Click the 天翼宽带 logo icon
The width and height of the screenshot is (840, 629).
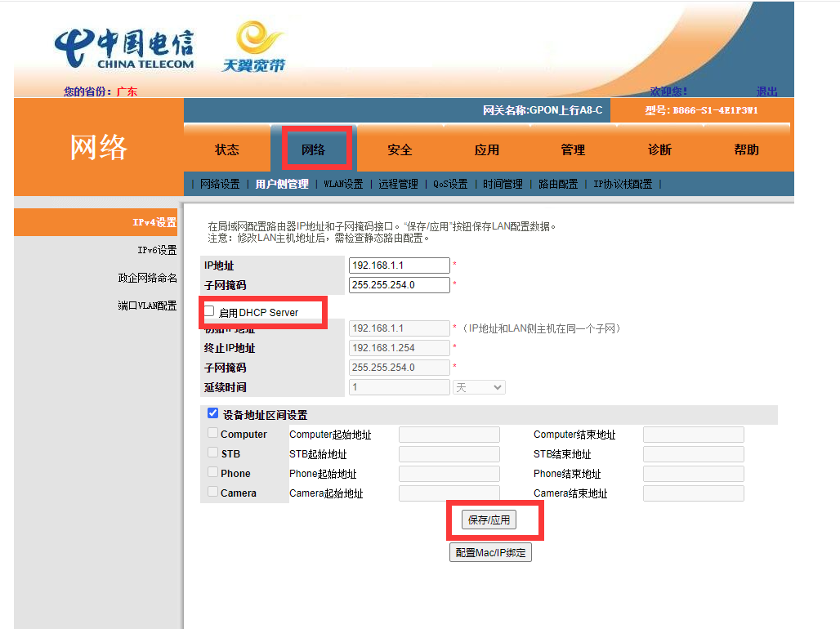point(254,47)
